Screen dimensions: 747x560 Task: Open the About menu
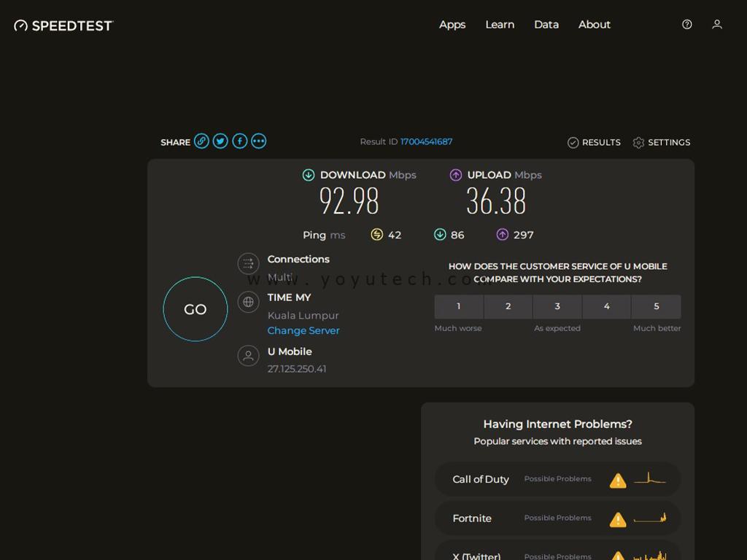tap(594, 25)
